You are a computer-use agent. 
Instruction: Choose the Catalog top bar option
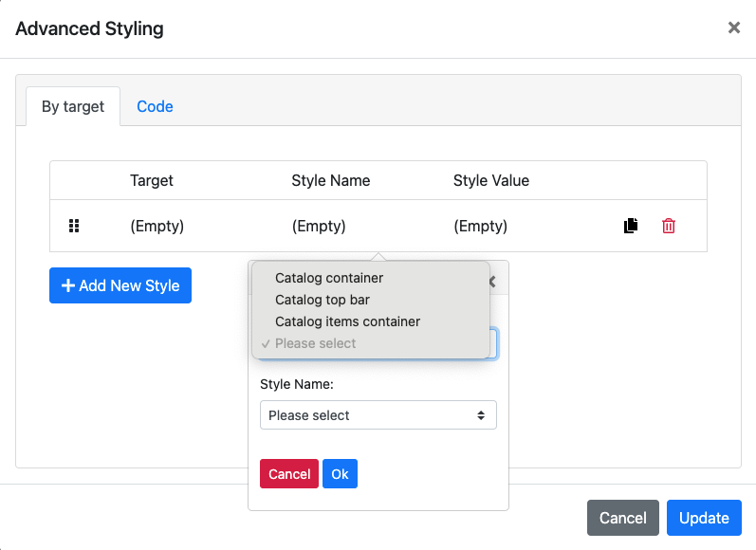tap(323, 300)
